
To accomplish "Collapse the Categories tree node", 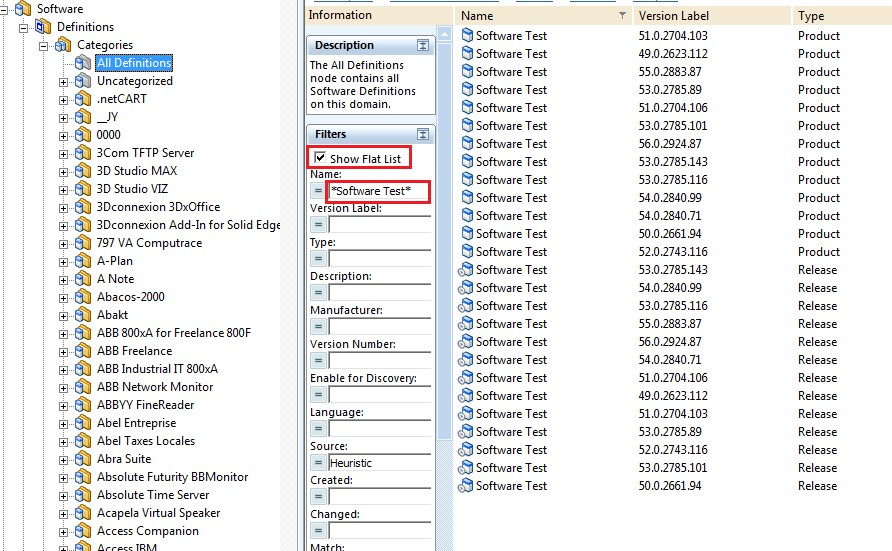I will [44, 45].
